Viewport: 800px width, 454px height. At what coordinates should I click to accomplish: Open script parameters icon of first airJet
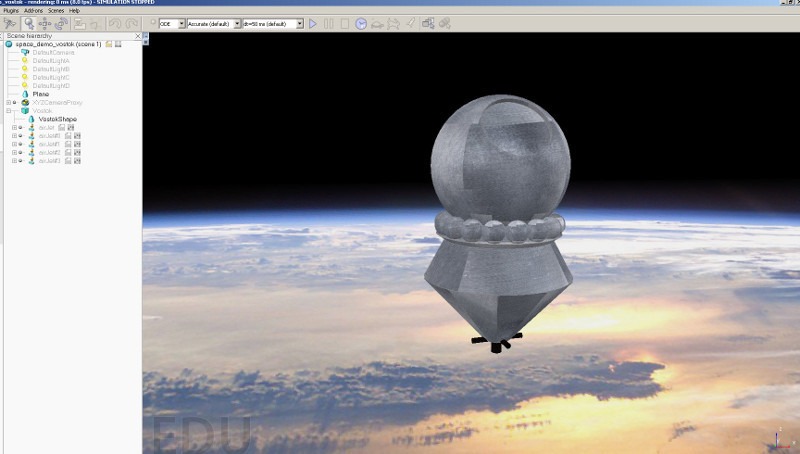tap(71, 128)
